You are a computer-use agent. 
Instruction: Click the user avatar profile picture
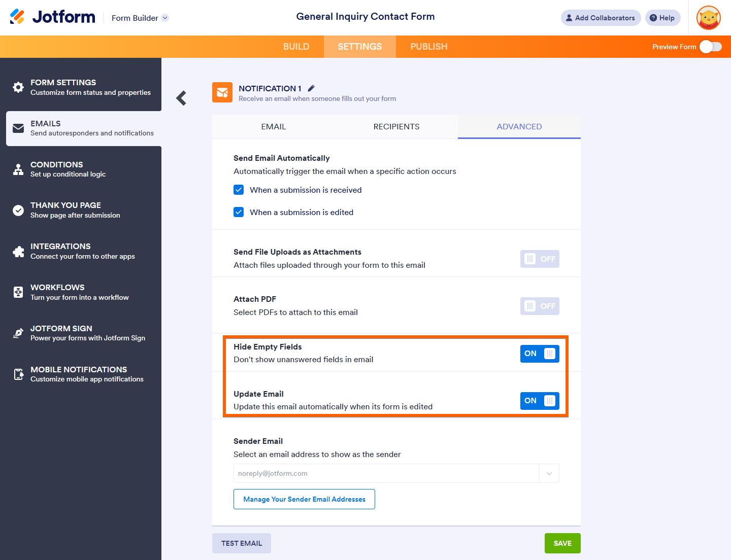(709, 18)
